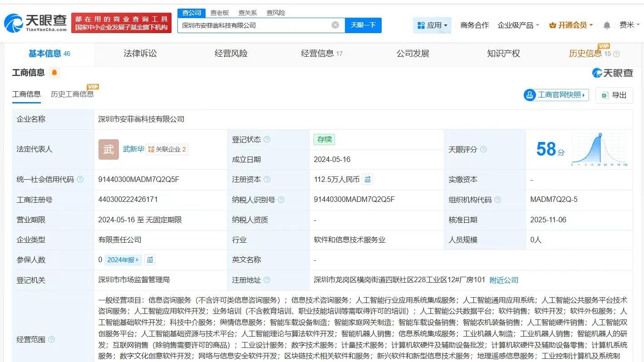Click the bell icon next to 工商信息 heading
This screenshot has width=644, height=362.
click(54, 72)
